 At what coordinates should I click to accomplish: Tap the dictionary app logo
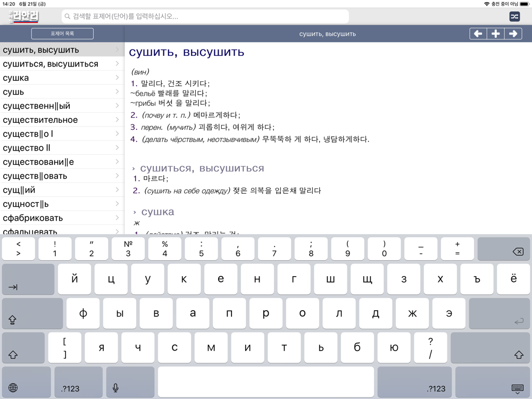[24, 16]
